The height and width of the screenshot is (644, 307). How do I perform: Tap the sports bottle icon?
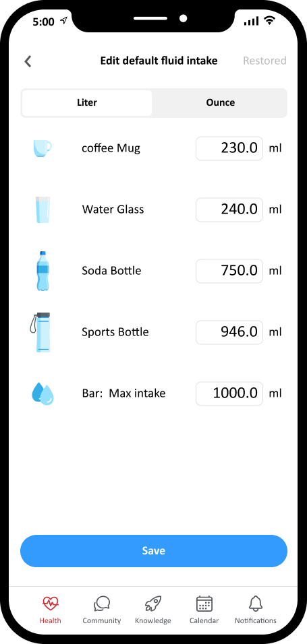click(40, 332)
